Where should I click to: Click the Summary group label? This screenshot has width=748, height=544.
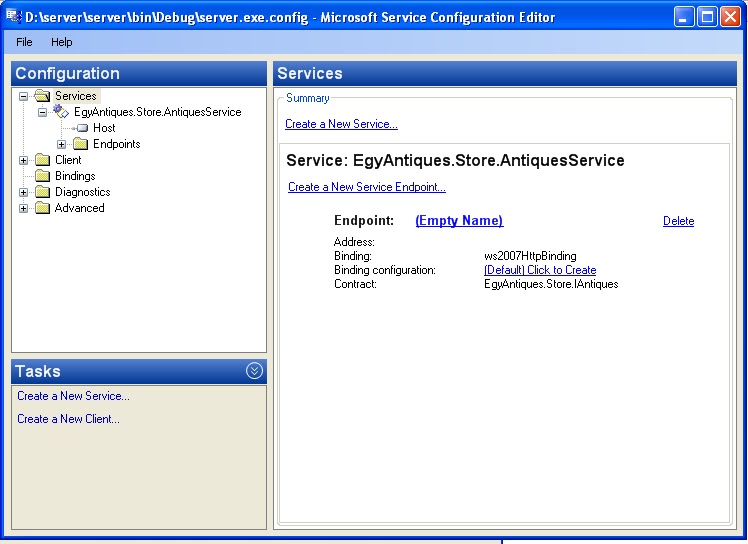[x=308, y=98]
